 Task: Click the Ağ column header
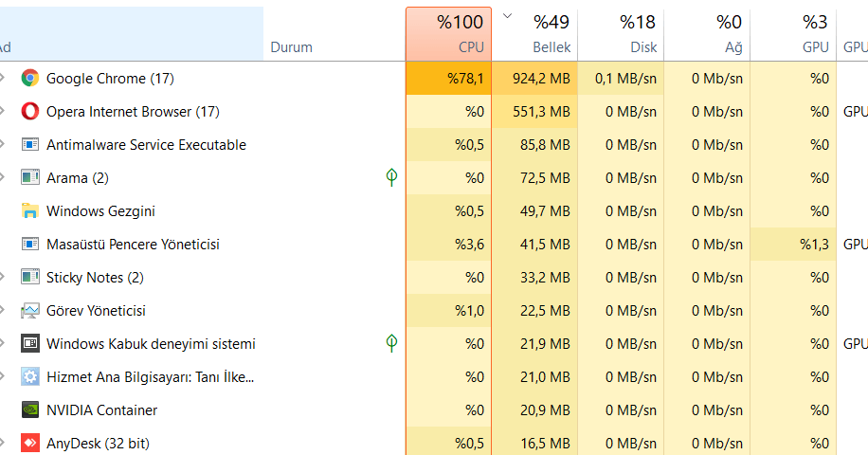point(708,34)
